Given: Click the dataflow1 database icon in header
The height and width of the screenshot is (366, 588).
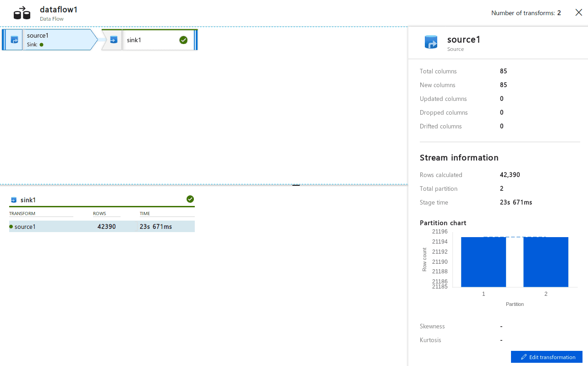Looking at the screenshot, I should tap(22, 13).
